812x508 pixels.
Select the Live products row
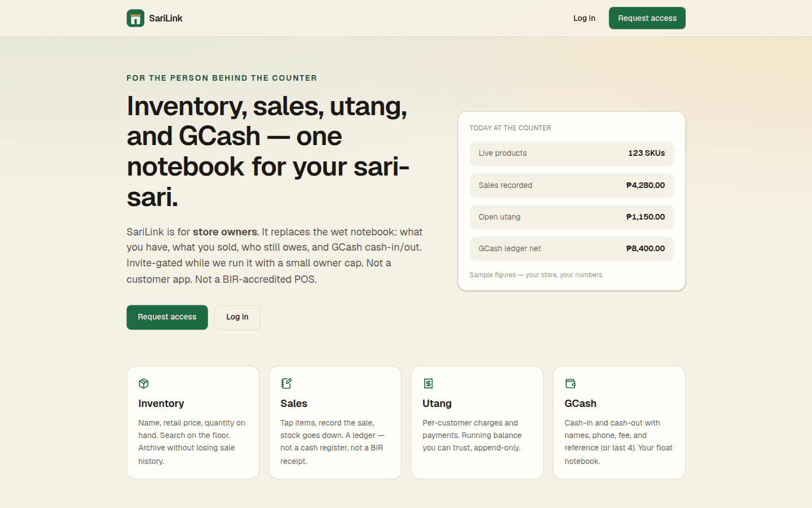click(x=572, y=154)
